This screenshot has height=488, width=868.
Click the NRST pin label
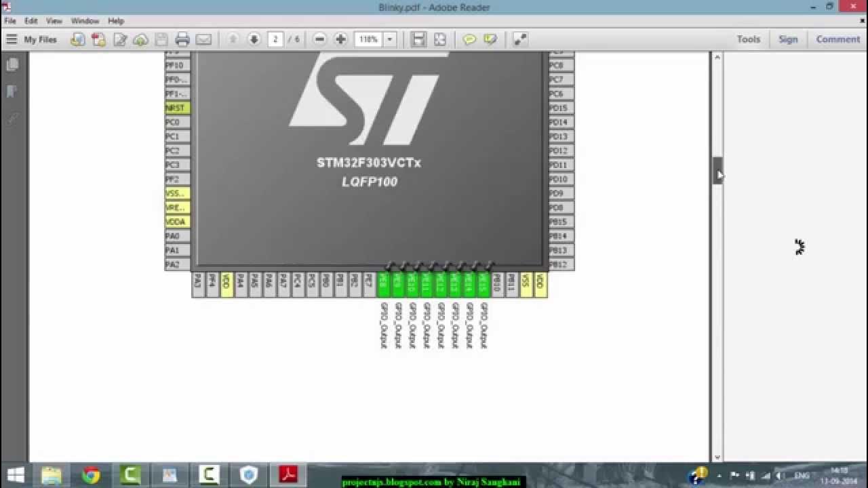pyautogui.click(x=177, y=108)
